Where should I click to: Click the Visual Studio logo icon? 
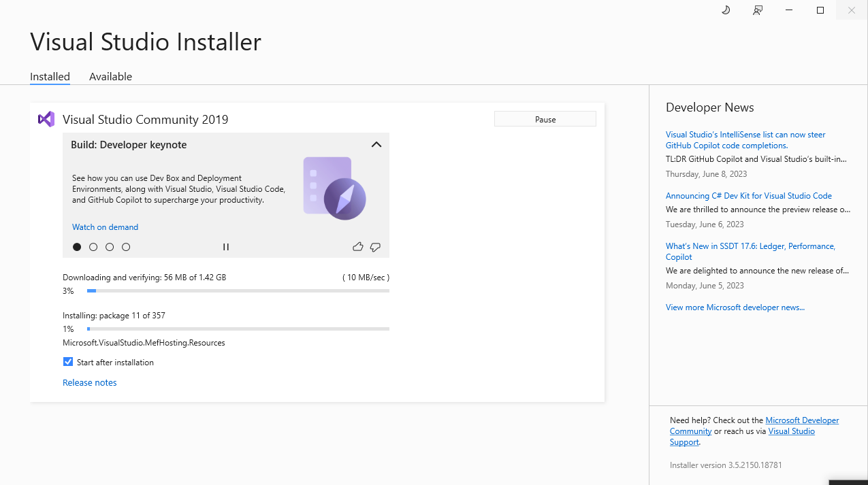pyautogui.click(x=46, y=119)
